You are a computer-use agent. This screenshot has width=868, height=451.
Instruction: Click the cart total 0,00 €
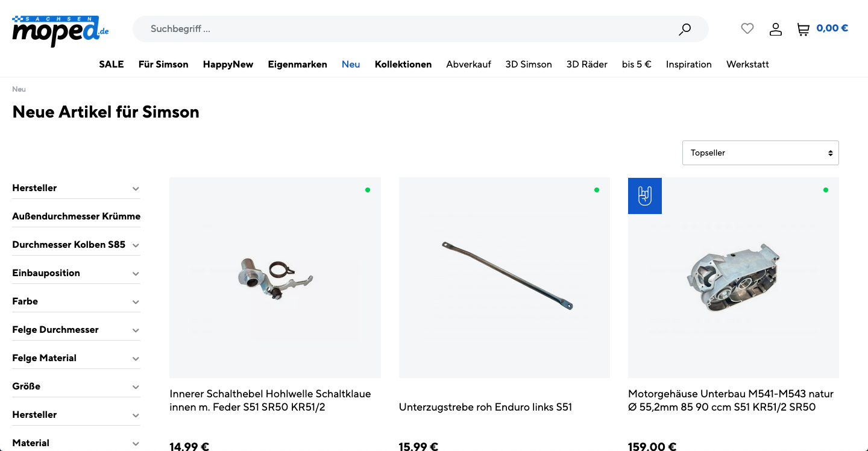click(x=832, y=28)
